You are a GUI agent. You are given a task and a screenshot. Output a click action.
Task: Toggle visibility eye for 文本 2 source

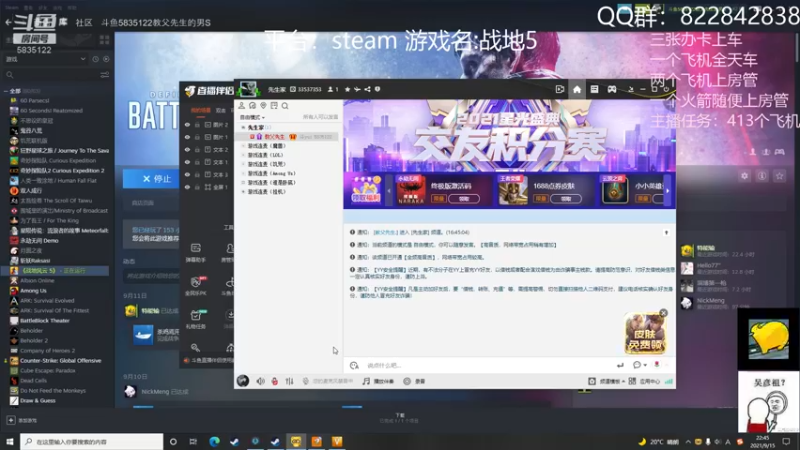click(x=187, y=149)
